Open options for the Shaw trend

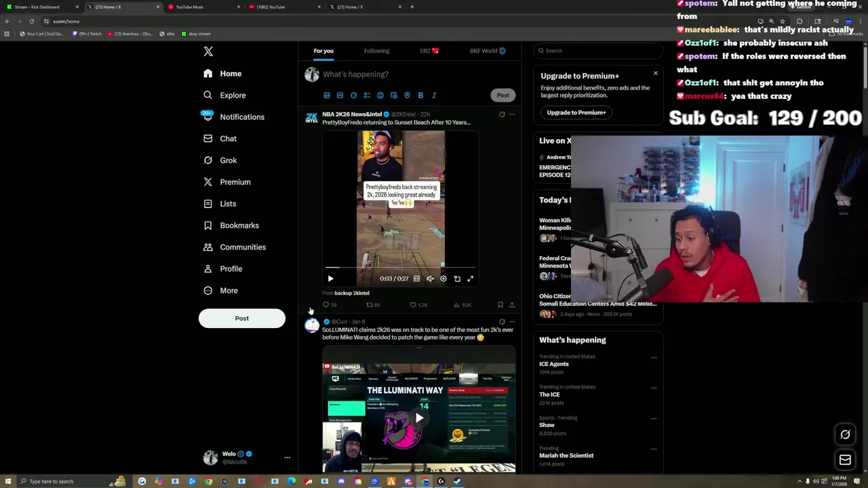(x=654, y=418)
